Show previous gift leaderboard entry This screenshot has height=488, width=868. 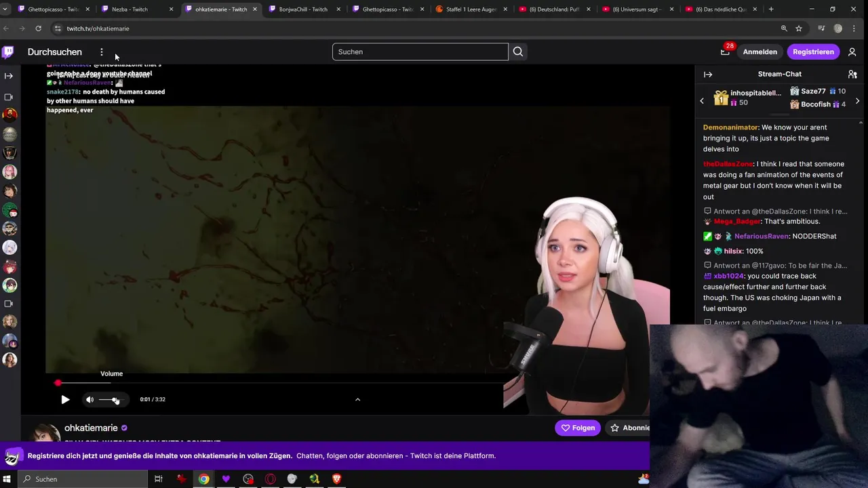coord(702,101)
